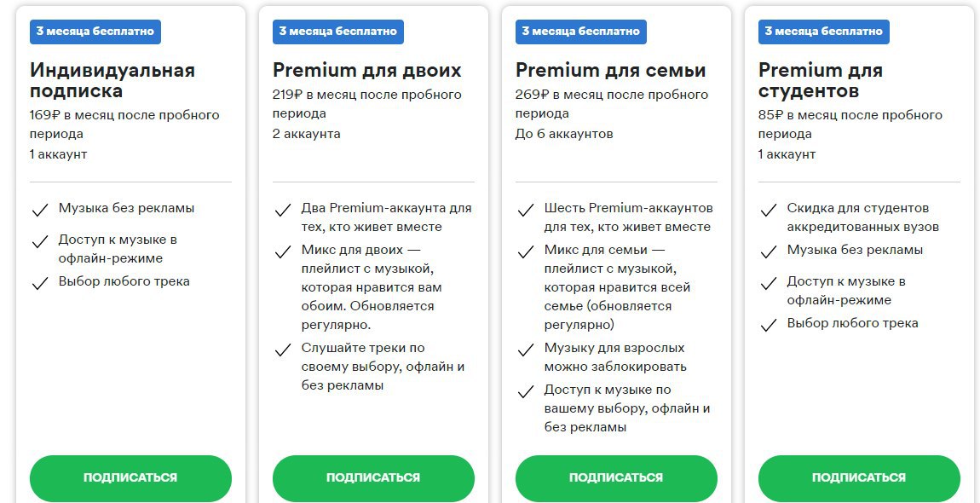The height and width of the screenshot is (503, 980).
Task: Click the Индивидуальная подписка heading
Action: coord(112,80)
